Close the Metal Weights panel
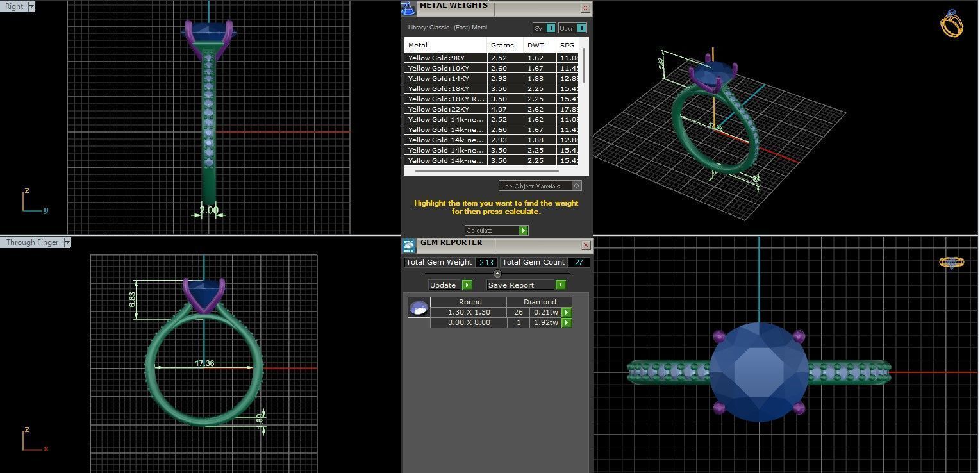The image size is (980, 473). point(585,8)
